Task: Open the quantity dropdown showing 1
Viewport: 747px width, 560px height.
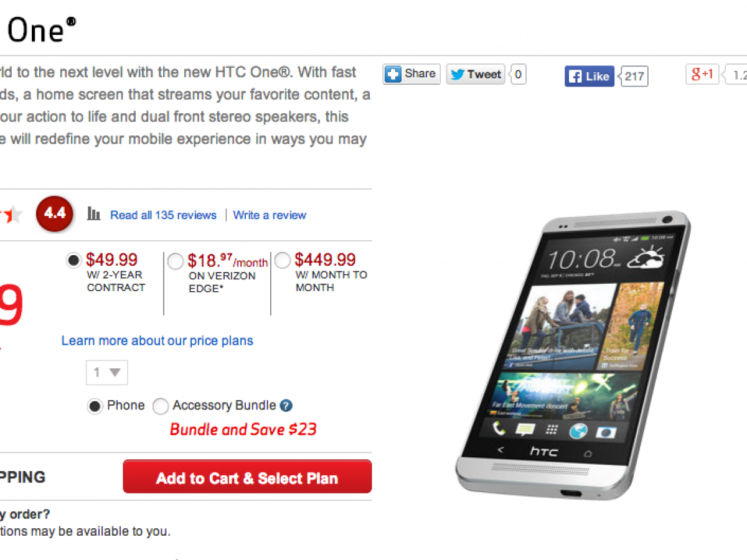Action: tap(107, 373)
